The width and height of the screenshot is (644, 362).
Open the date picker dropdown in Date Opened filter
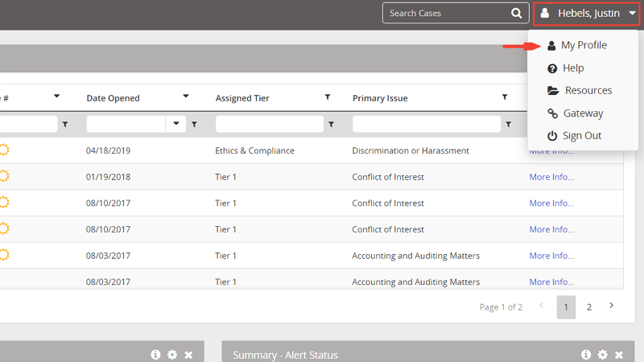[x=176, y=125]
